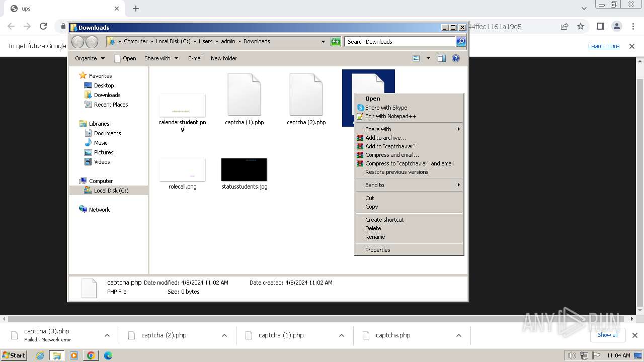
Task: Select captcha (1).php file icon
Action: pyautogui.click(x=245, y=95)
